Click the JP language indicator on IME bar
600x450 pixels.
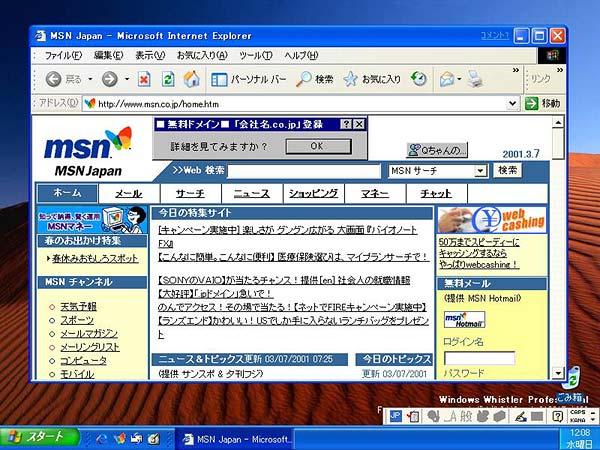395,416
